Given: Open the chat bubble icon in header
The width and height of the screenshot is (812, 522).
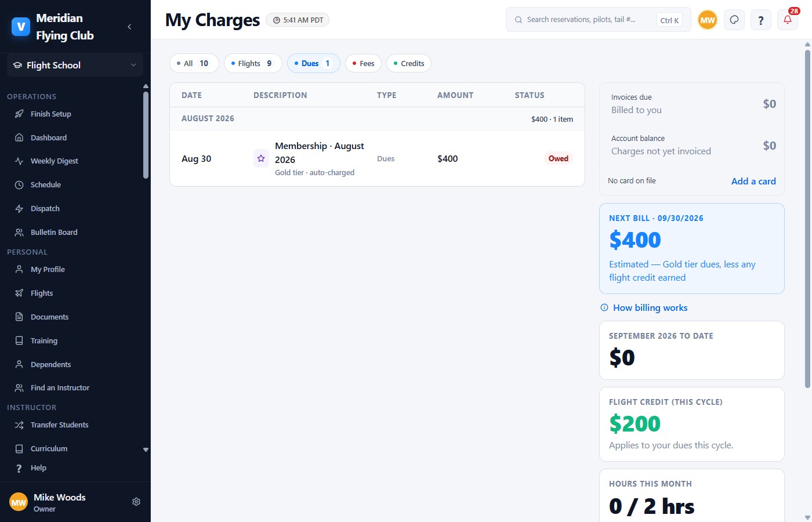Looking at the screenshot, I should click(734, 20).
